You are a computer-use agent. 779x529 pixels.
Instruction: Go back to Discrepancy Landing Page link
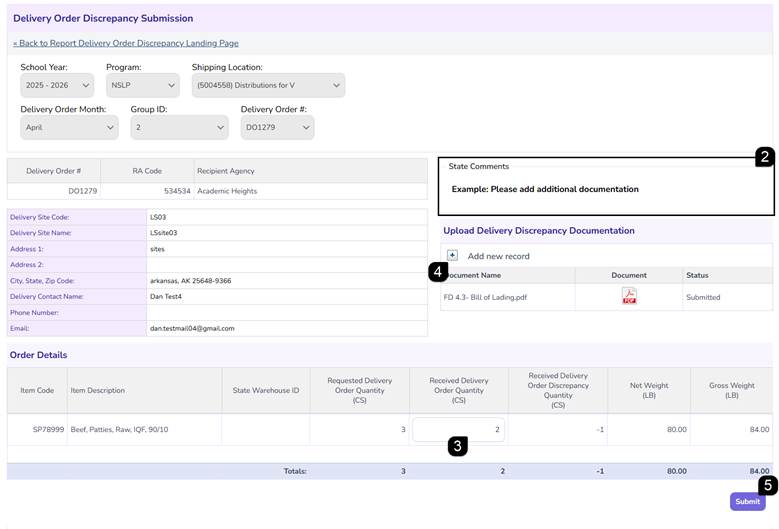(x=126, y=43)
